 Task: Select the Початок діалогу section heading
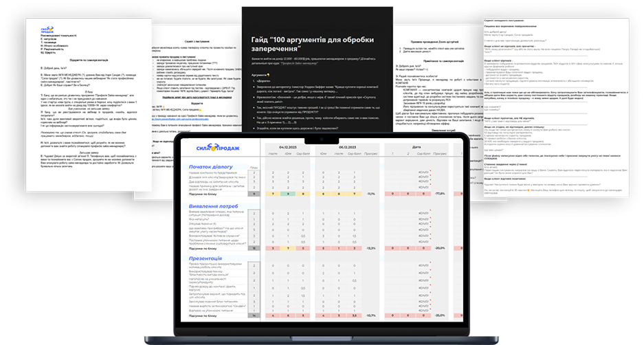click(210, 167)
